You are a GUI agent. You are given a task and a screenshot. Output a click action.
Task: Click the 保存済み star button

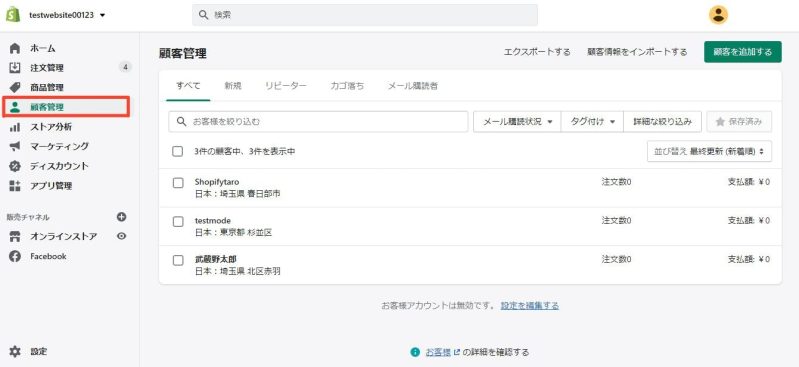(x=739, y=122)
